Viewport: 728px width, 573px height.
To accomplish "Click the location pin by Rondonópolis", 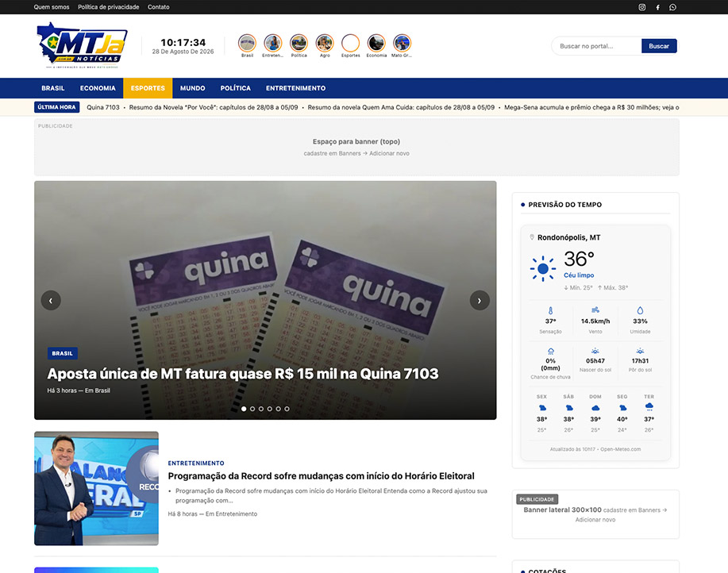I will [x=532, y=237].
